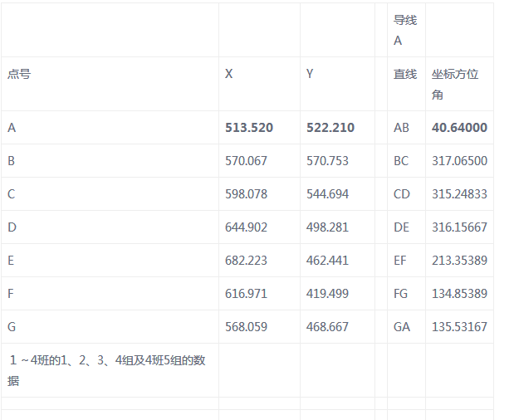Select the CD line cell
514x420 pixels.
[x=402, y=194]
